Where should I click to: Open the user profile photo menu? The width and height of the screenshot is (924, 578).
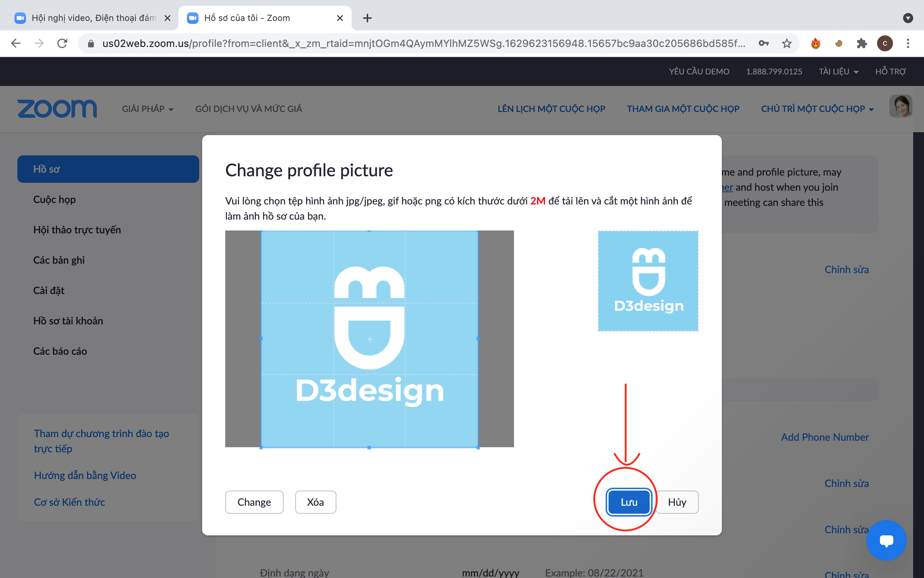coord(901,106)
